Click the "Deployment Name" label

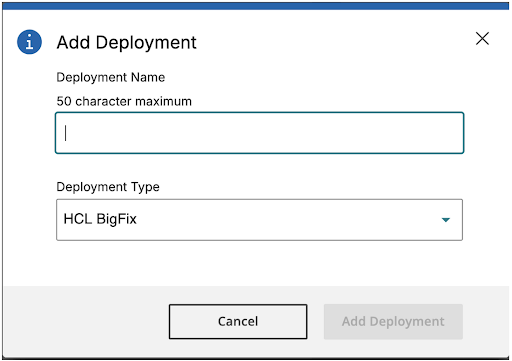pos(111,77)
